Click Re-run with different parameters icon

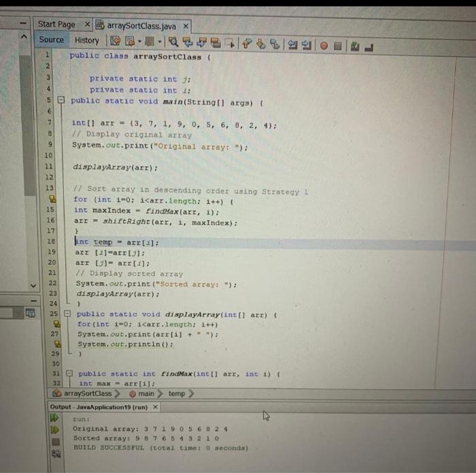pyautogui.click(x=55, y=430)
